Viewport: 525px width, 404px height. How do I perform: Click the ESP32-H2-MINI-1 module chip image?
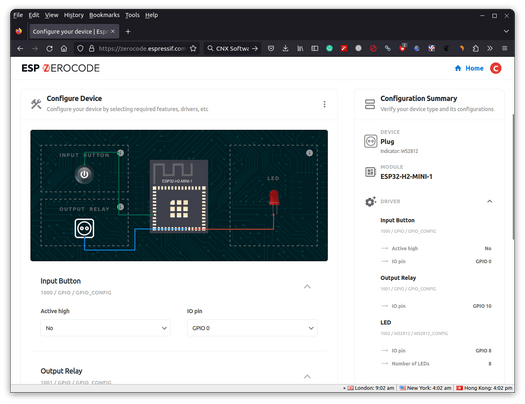tap(179, 196)
